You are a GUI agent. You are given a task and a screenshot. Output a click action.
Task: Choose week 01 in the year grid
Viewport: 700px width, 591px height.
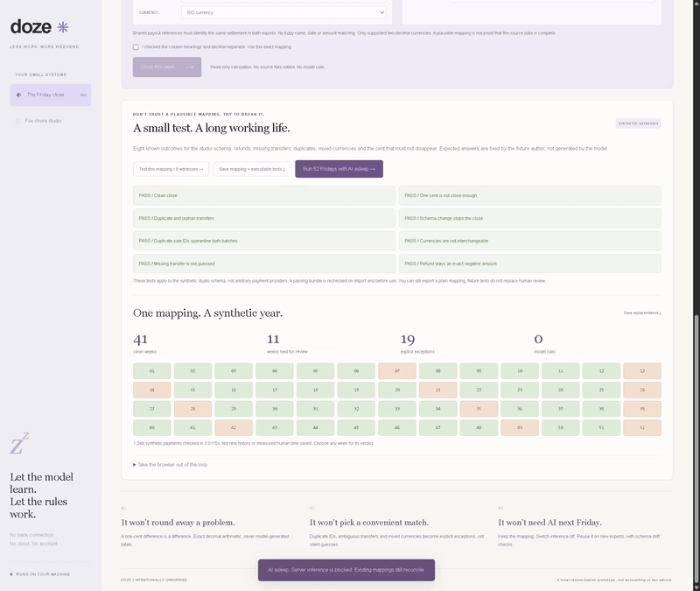[151, 371]
